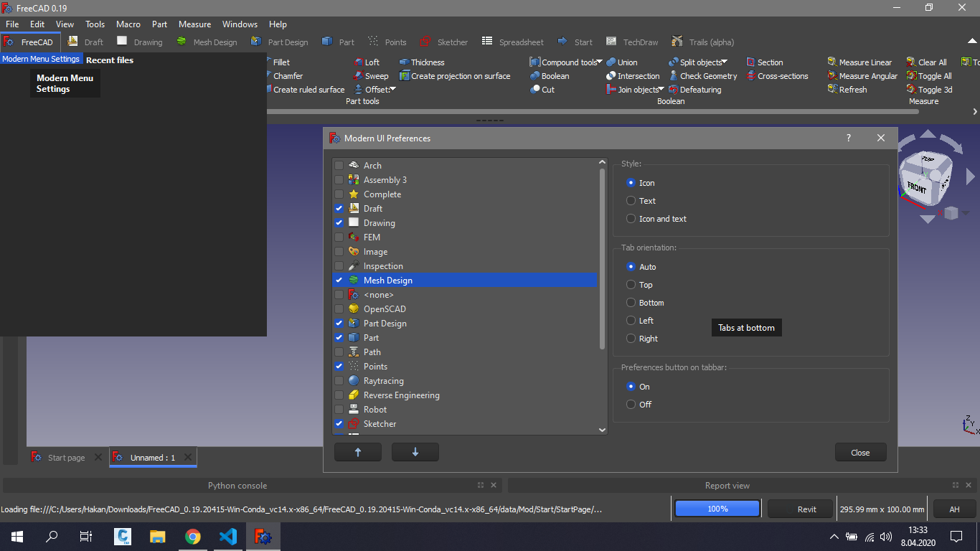Switch to the Start page document tab
Screen dimensions: 980x551
click(x=67, y=458)
